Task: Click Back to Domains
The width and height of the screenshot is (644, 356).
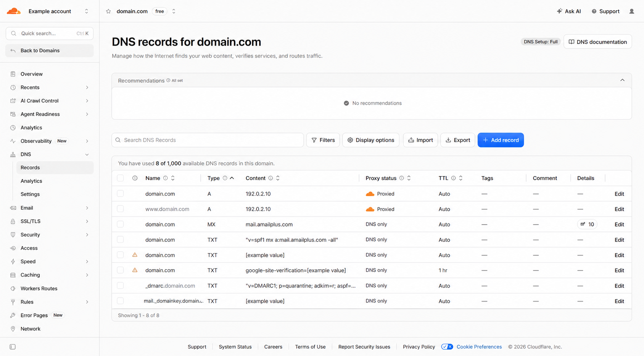Action: tap(50, 50)
